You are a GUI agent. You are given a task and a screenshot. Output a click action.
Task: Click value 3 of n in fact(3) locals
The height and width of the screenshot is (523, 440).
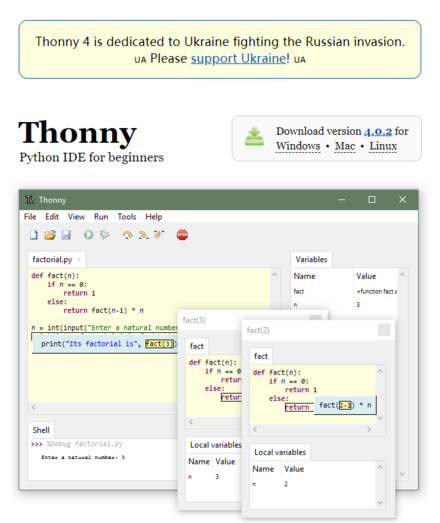click(x=217, y=477)
